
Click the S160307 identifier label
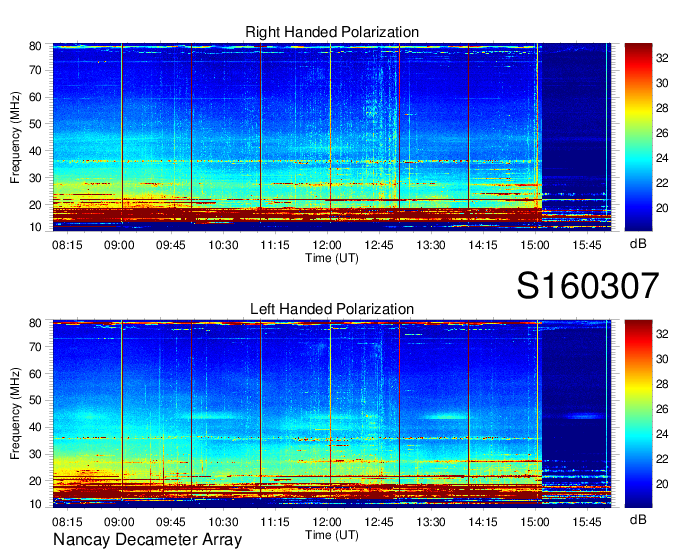coord(588,285)
